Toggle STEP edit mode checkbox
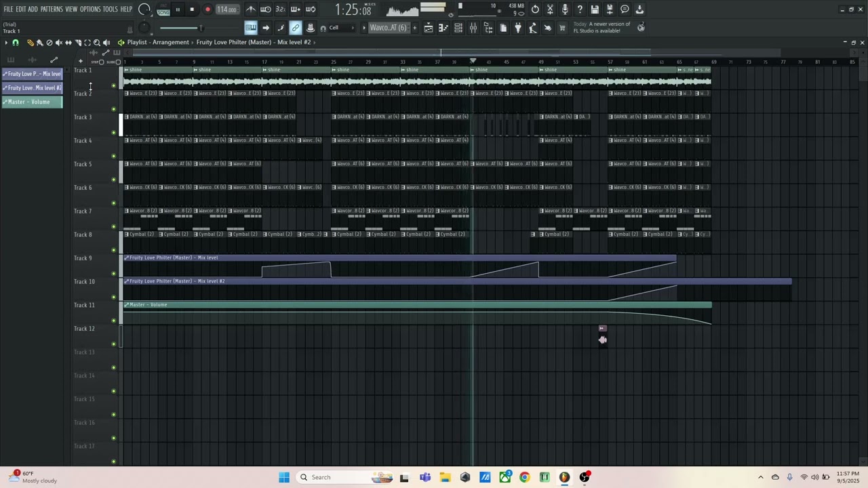This screenshot has height=488, width=868. pyautogui.click(x=101, y=62)
